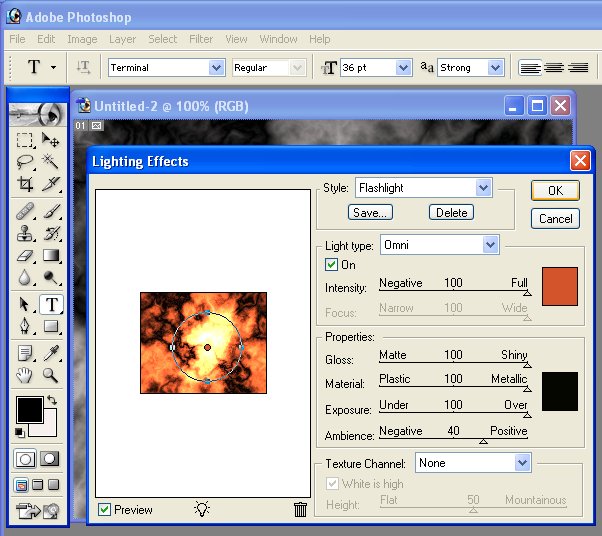Screen dimensions: 602x536
Task: Open the font family dropdown Terminal
Action: [x=167, y=68]
